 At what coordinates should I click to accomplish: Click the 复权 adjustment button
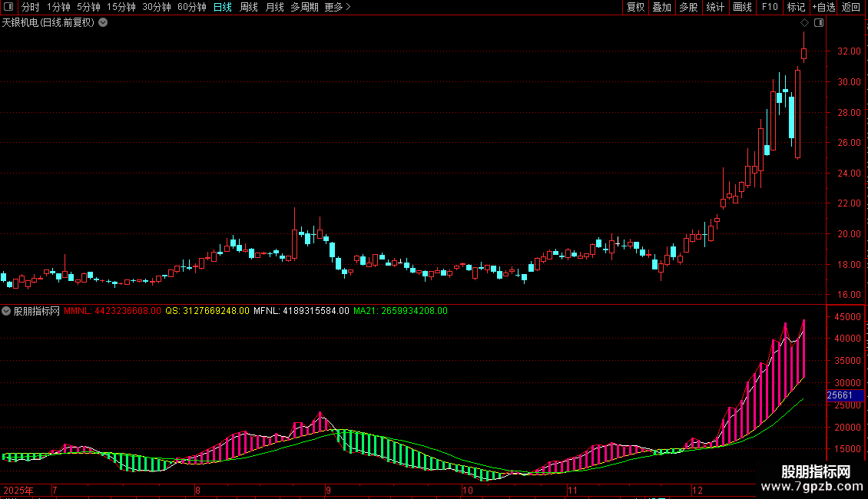[635, 7]
